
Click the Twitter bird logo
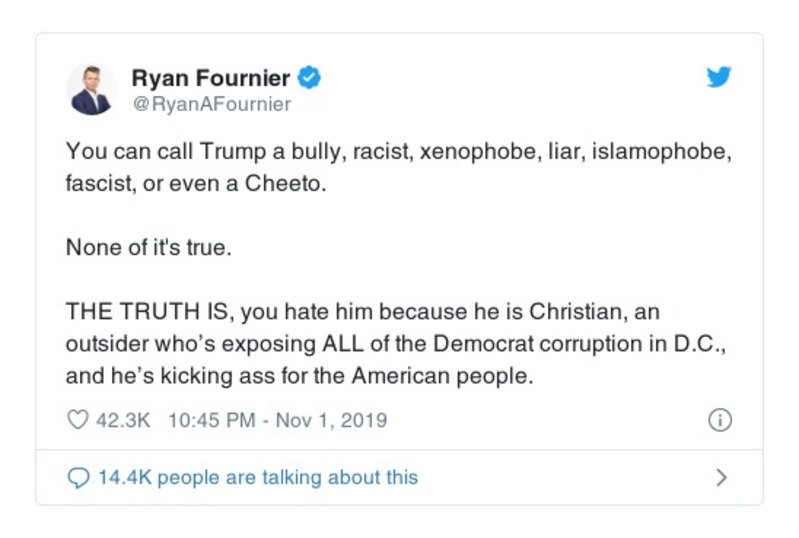click(719, 78)
